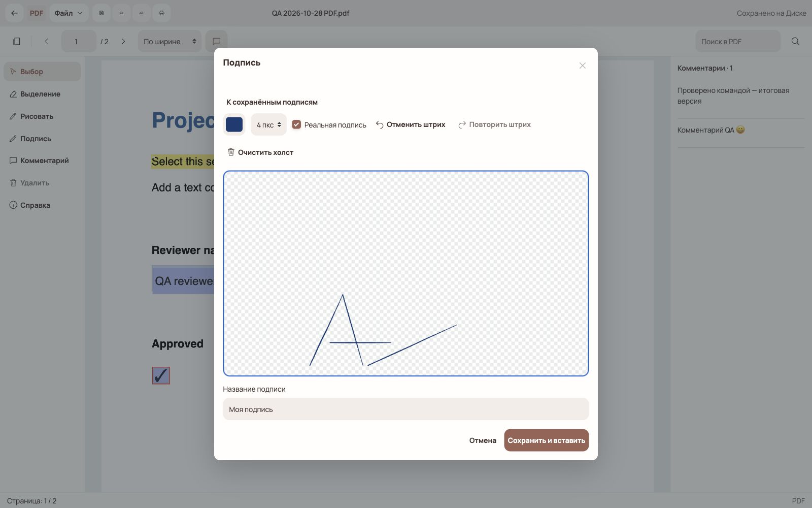Select the Выбор tool
The width and height of the screenshot is (812, 508).
pyautogui.click(x=42, y=72)
